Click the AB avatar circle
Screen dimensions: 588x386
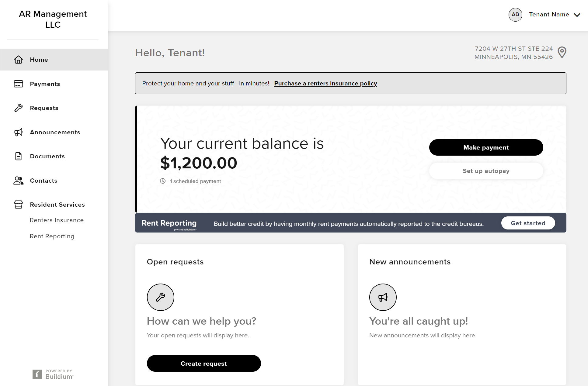(515, 15)
